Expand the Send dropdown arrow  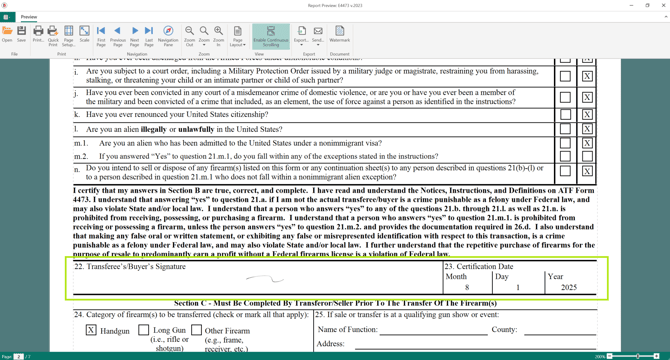click(318, 45)
